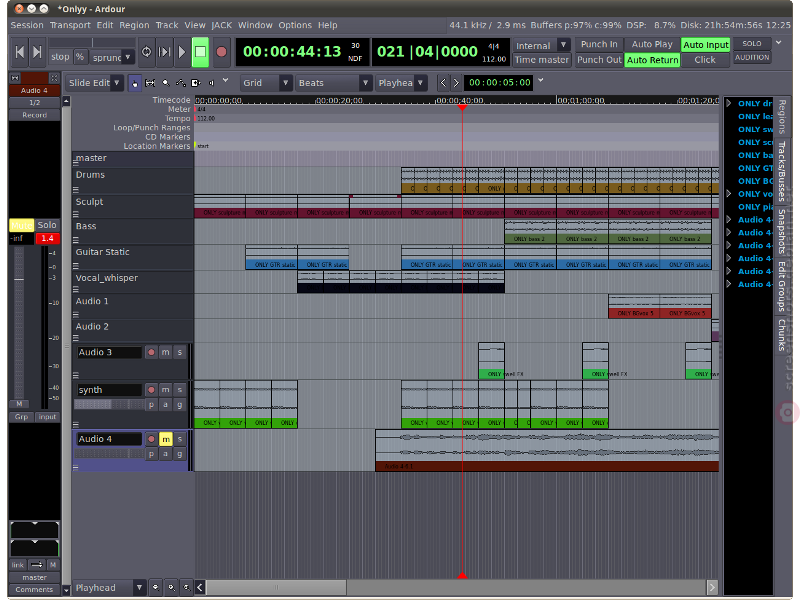800x600 pixels.
Task: Click the Audio 4 track name field
Action: (x=109, y=439)
